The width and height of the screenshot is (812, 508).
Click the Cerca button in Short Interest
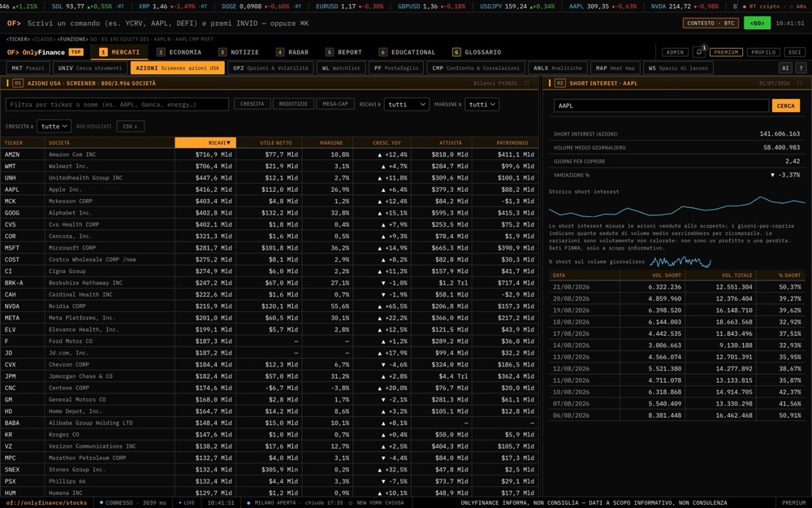click(785, 106)
